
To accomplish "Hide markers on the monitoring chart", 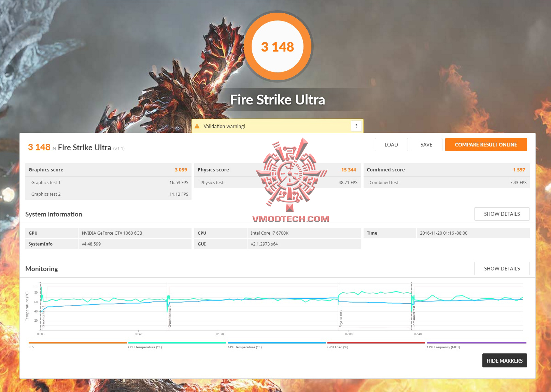I will 505,361.
